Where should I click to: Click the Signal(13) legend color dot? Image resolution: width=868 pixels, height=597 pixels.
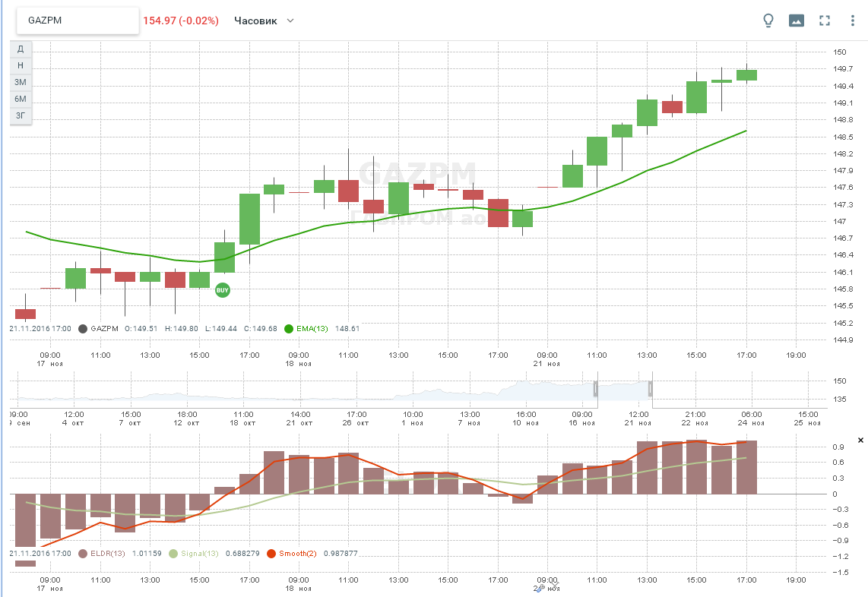click(x=173, y=553)
